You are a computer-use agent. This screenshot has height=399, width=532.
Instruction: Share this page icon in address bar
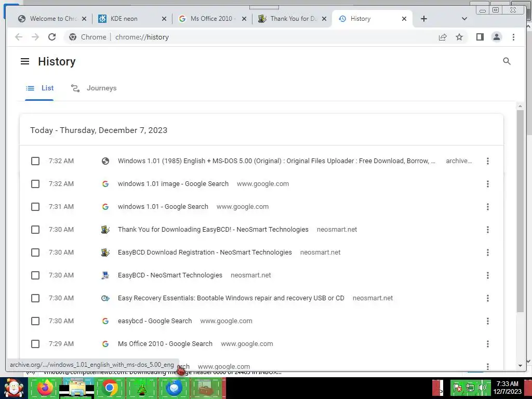tap(443, 37)
